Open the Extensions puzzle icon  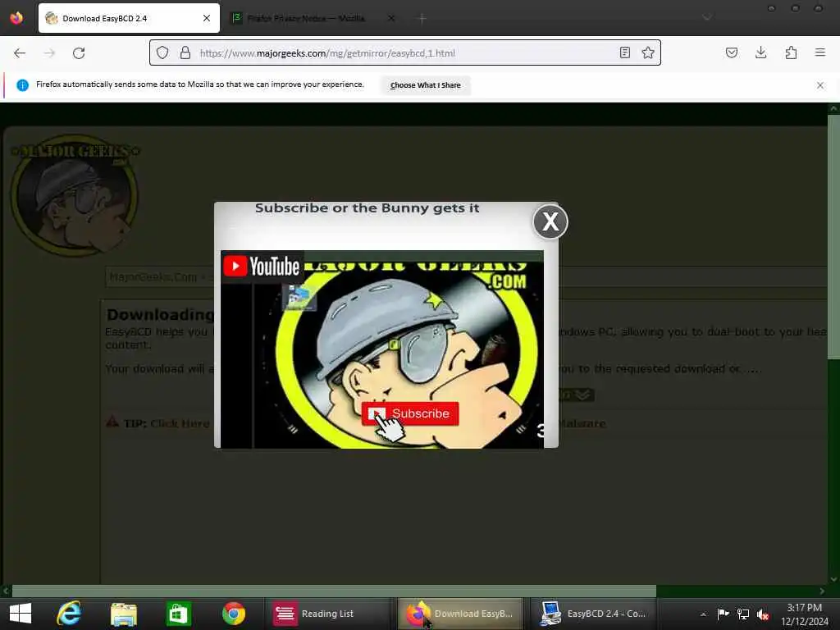tap(791, 52)
